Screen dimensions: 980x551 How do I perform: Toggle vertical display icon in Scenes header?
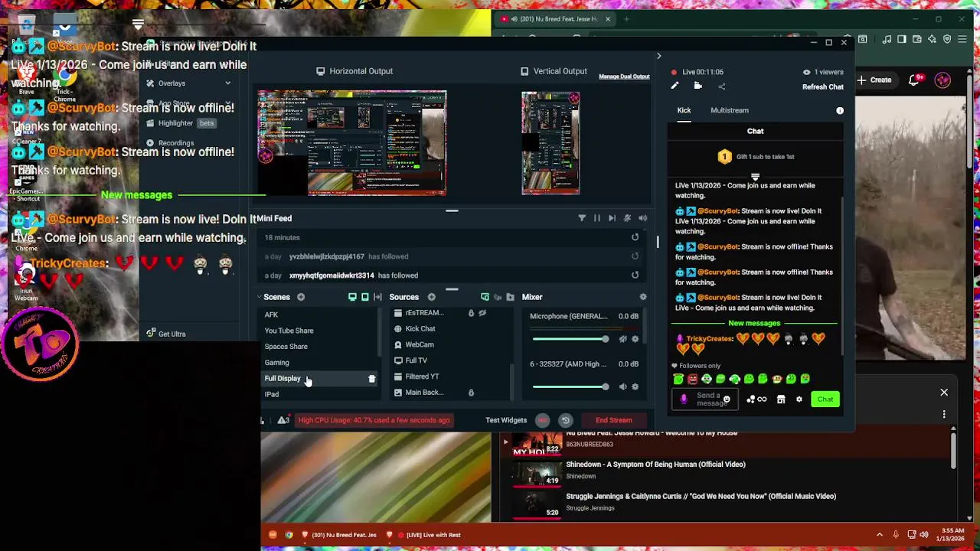364,297
